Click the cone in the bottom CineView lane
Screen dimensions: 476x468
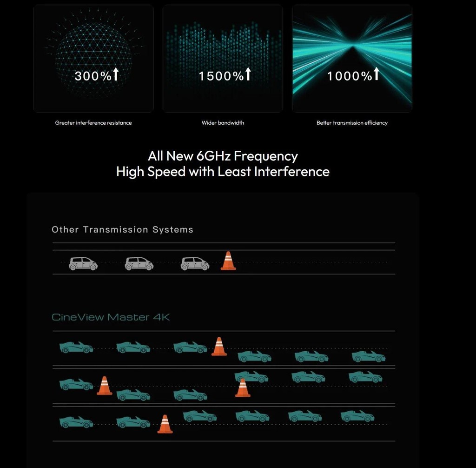[x=165, y=424]
